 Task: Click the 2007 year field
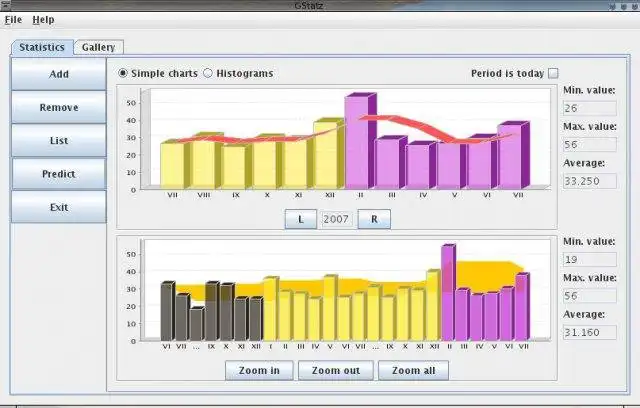[336, 219]
